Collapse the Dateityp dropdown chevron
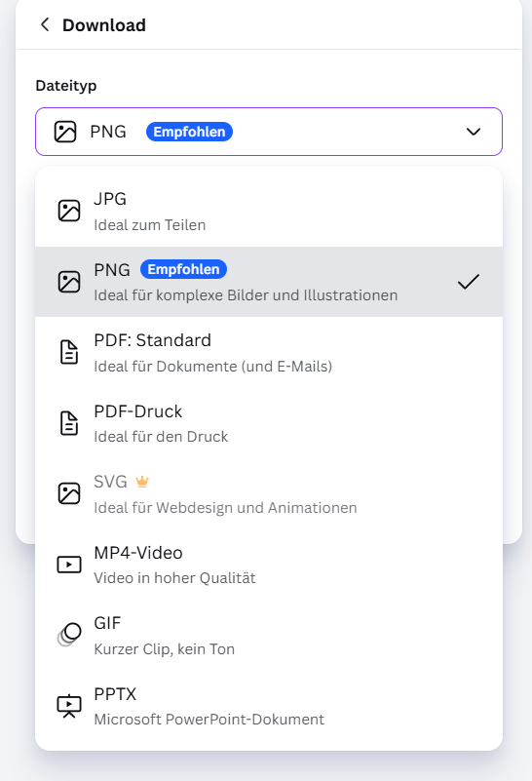The height and width of the screenshot is (781, 532). pyautogui.click(x=474, y=132)
